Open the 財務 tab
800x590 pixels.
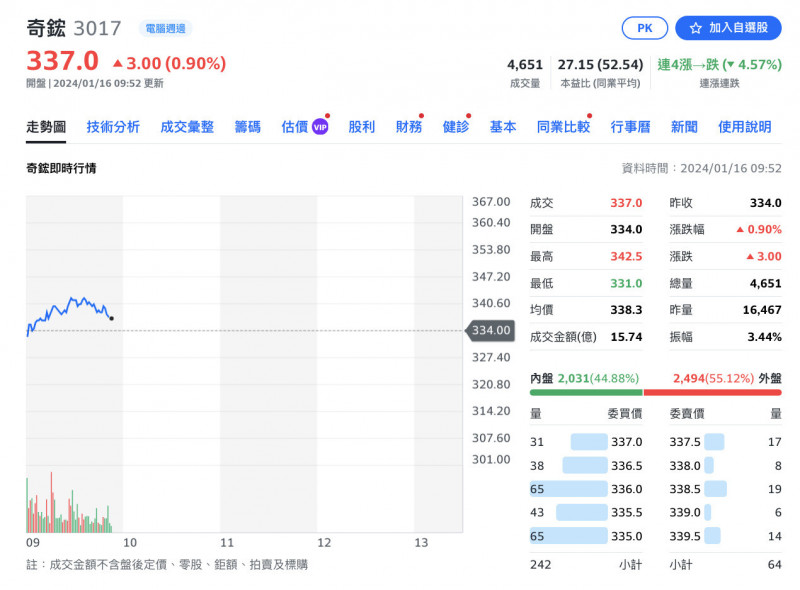click(x=409, y=127)
